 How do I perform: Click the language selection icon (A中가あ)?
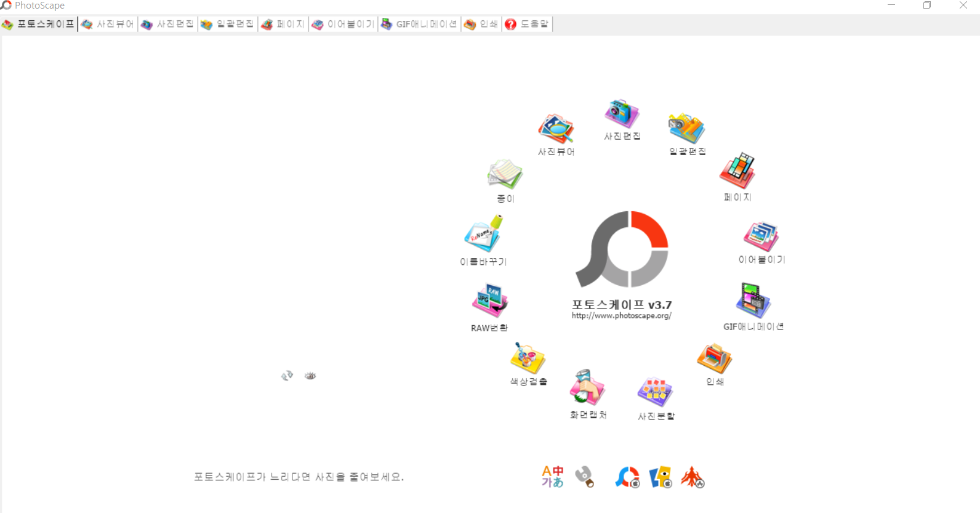tap(553, 477)
